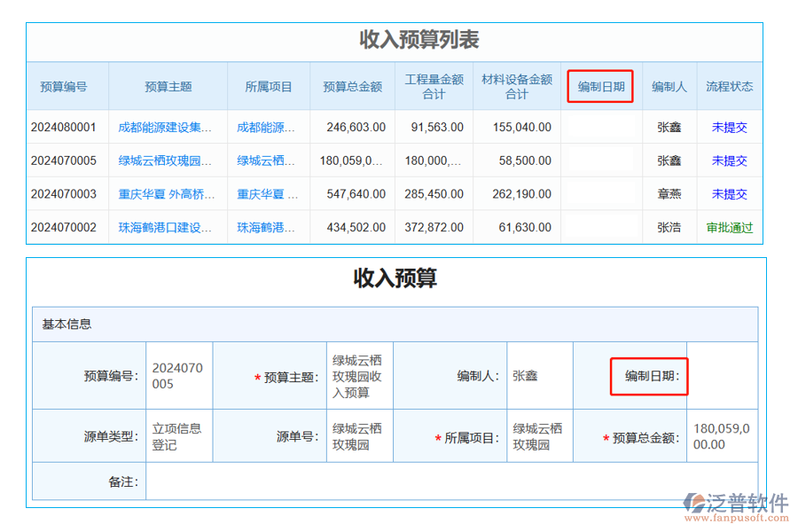Screen dimensions: 798x532
Task: Sort by the 编制日期 column header
Action: (x=601, y=87)
